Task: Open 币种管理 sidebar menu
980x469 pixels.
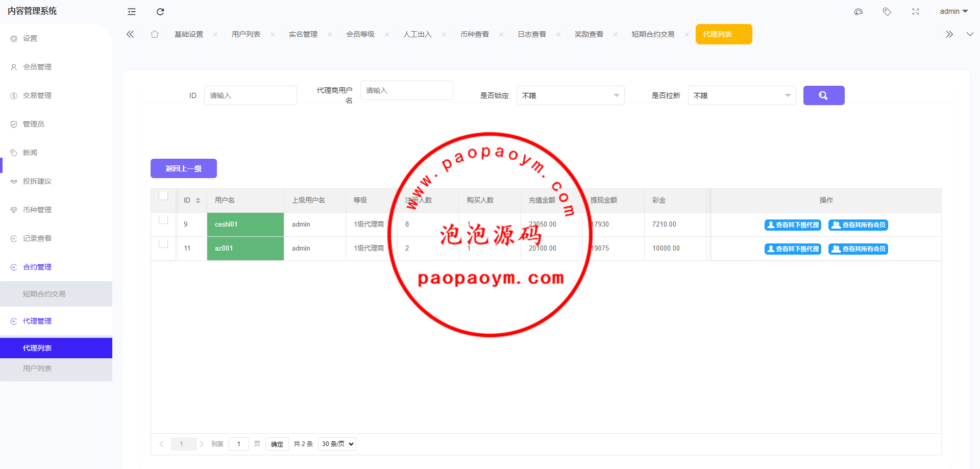Action: coord(56,210)
